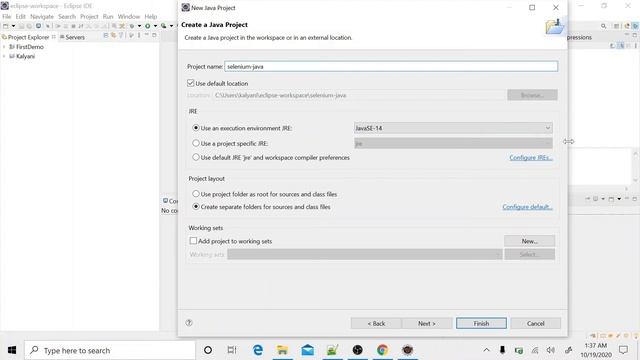Screen dimensions: 640x360
Task: Open the JavaSE-14 execution environment dropdown
Action: (x=453, y=128)
